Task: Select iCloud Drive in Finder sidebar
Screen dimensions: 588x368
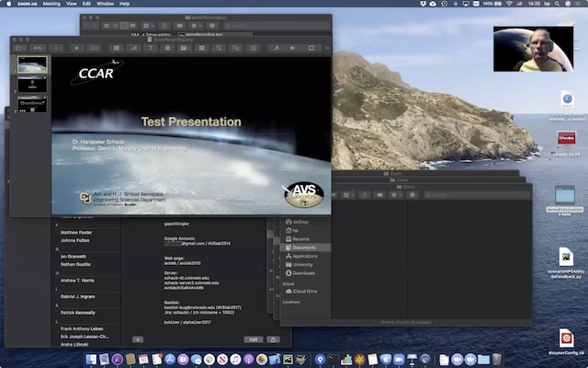Action: click(x=305, y=292)
